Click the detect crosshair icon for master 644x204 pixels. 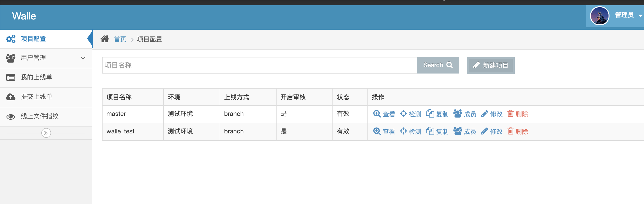point(403,114)
